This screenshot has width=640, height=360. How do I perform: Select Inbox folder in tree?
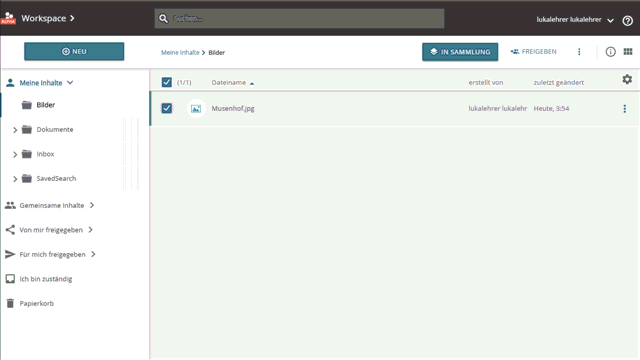45,154
